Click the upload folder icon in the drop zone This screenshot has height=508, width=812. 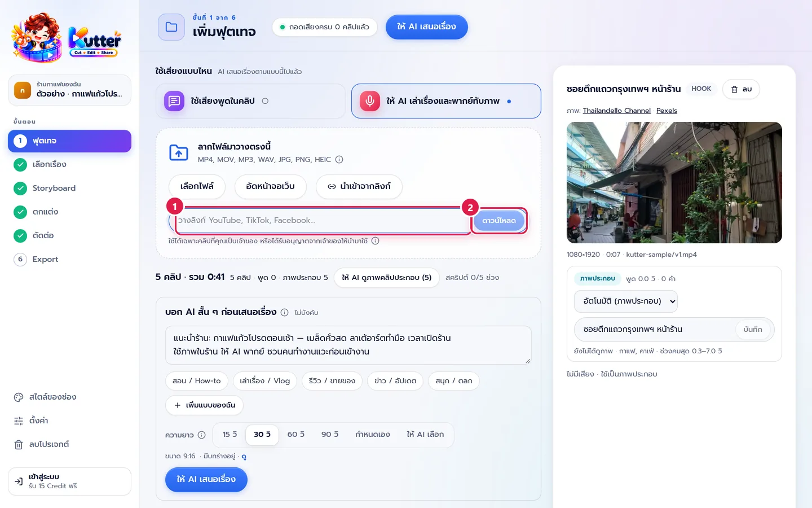179,152
